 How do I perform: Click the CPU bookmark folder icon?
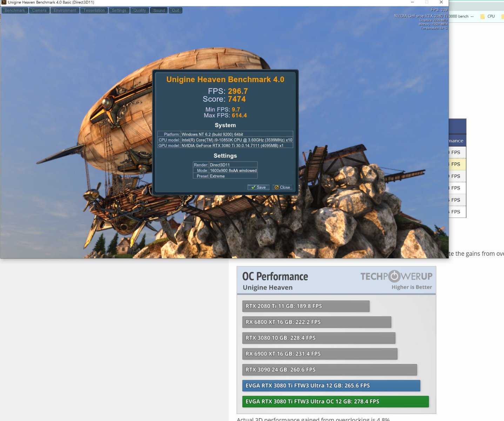pyautogui.click(x=482, y=16)
